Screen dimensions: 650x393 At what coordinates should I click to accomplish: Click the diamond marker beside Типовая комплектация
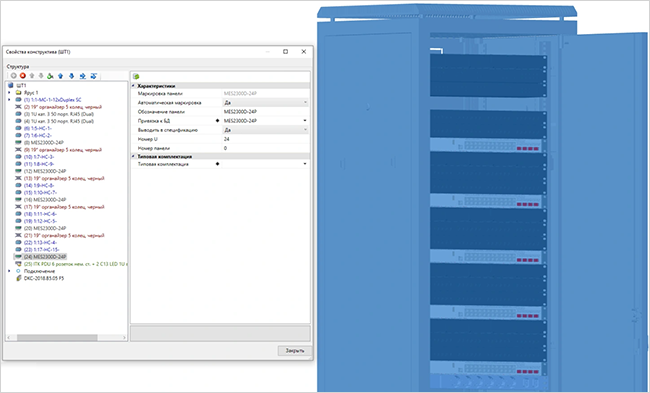(x=218, y=164)
